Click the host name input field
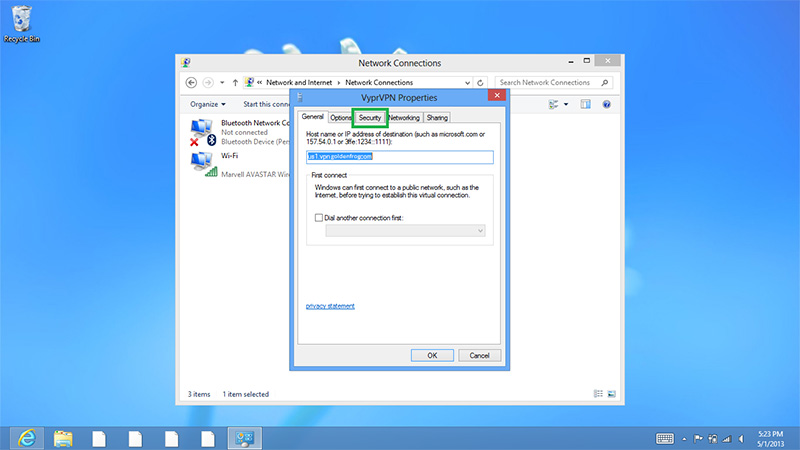 [399, 157]
